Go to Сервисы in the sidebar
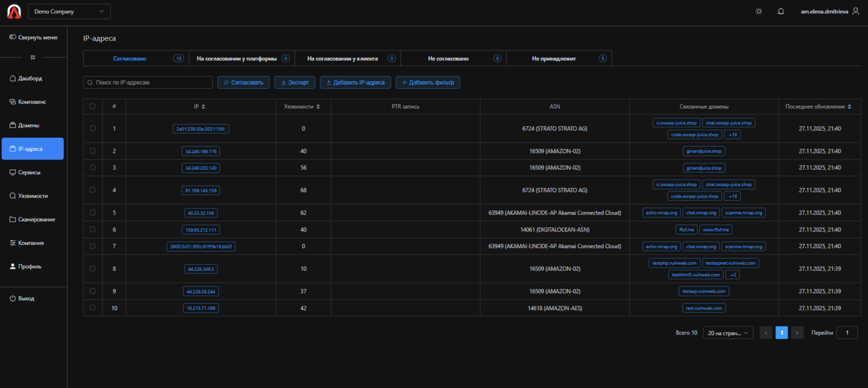This screenshot has width=868, height=388. [33, 172]
